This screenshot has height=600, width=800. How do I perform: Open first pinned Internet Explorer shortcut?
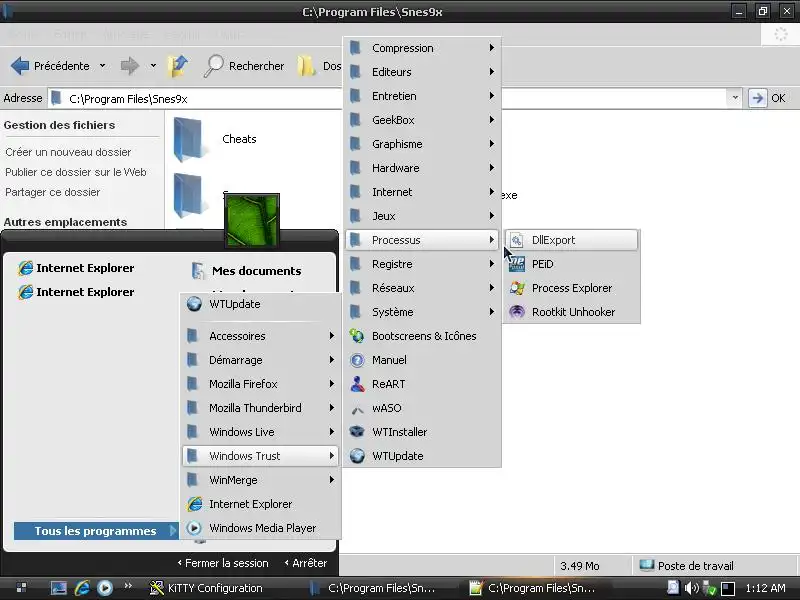pyautogui.click(x=77, y=268)
